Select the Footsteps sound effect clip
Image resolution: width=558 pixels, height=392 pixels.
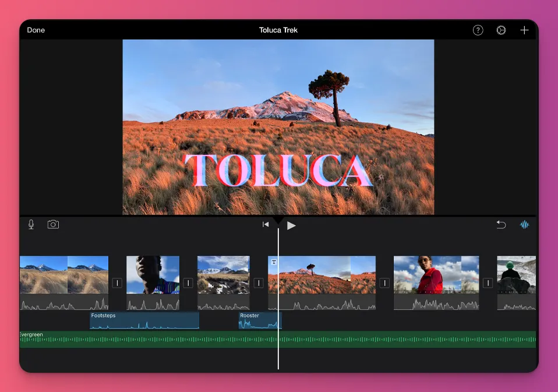(143, 320)
